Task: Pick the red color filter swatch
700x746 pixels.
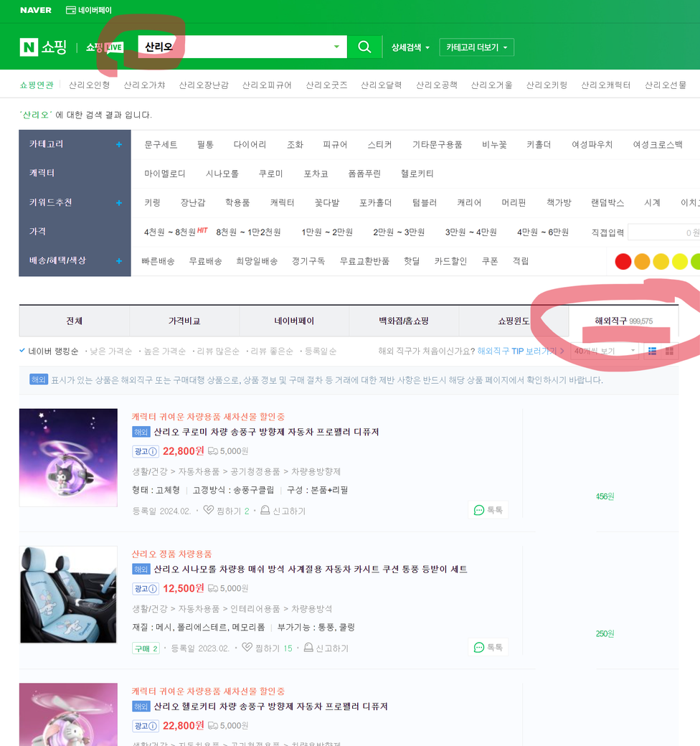Action: pyautogui.click(x=623, y=262)
